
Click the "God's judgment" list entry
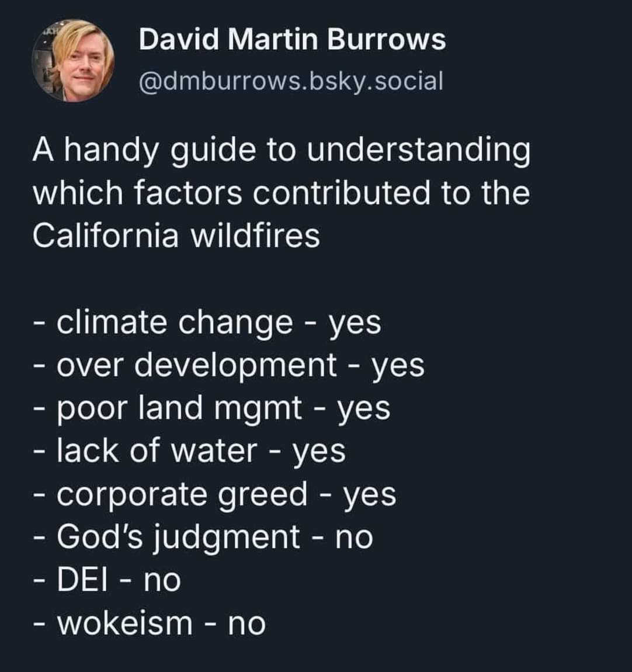coord(178,537)
